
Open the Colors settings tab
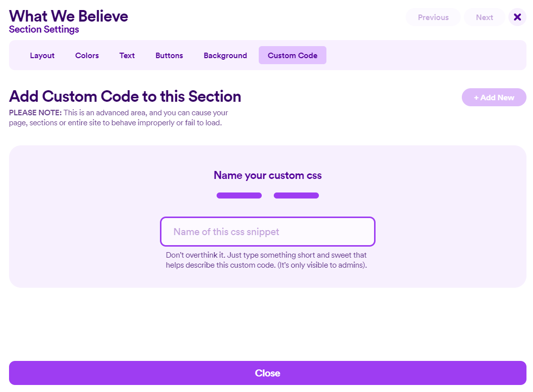[87, 55]
